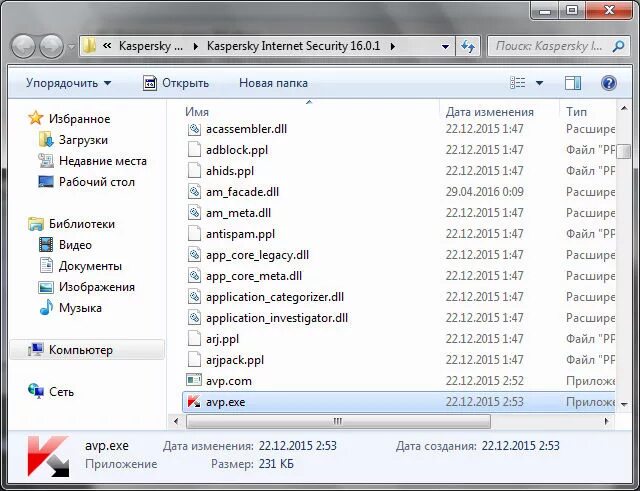Click Открыть in the toolbar
The width and height of the screenshot is (640, 491).
click(x=176, y=83)
